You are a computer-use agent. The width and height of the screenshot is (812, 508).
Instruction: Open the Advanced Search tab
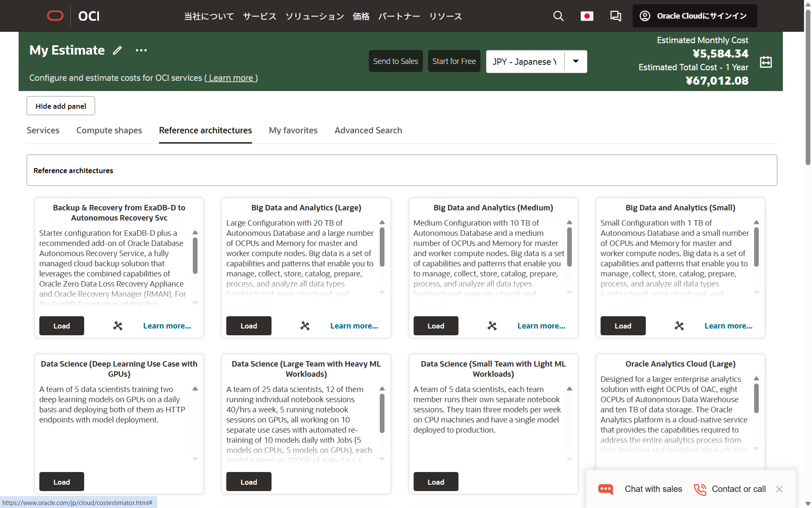pyautogui.click(x=368, y=130)
